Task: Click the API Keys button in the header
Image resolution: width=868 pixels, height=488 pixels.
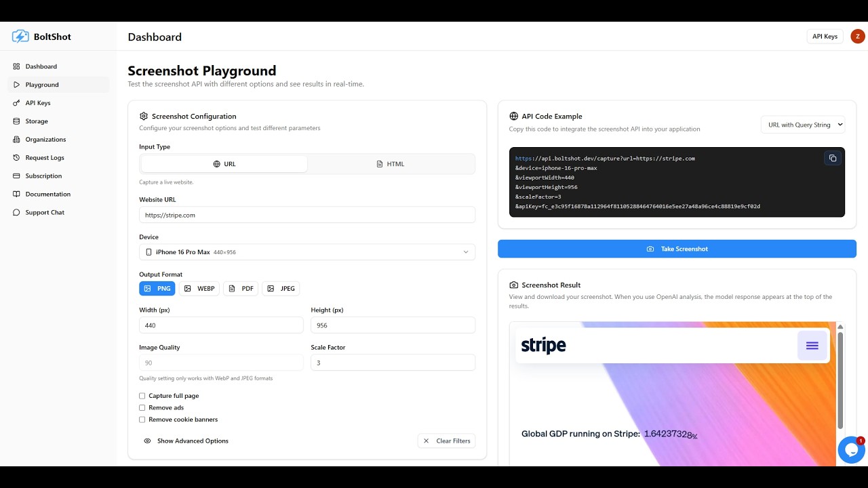Action: (825, 37)
